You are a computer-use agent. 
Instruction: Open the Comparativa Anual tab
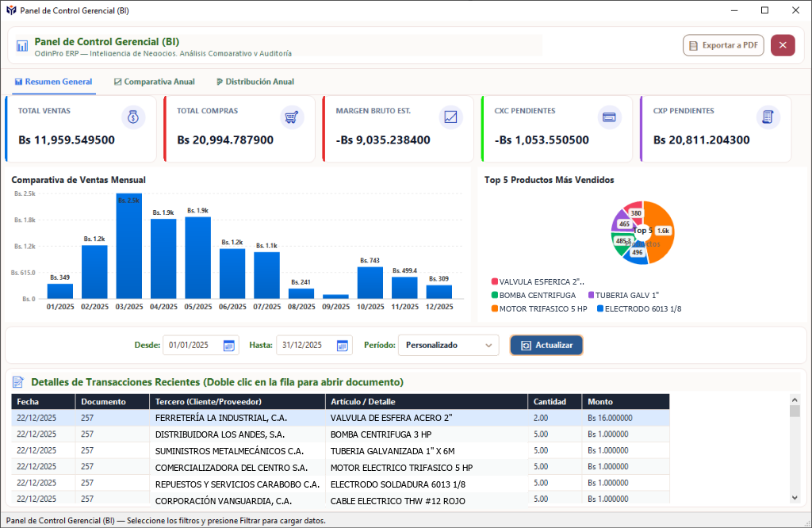155,82
